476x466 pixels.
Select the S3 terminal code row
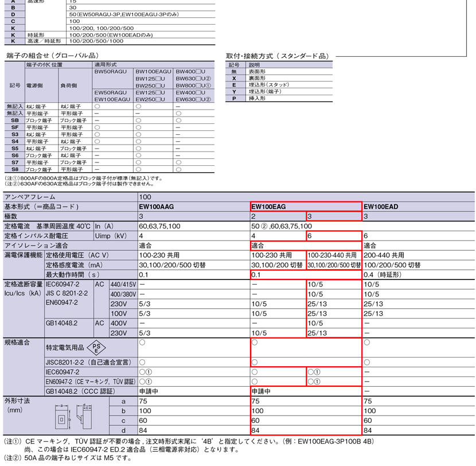[x=110, y=134]
